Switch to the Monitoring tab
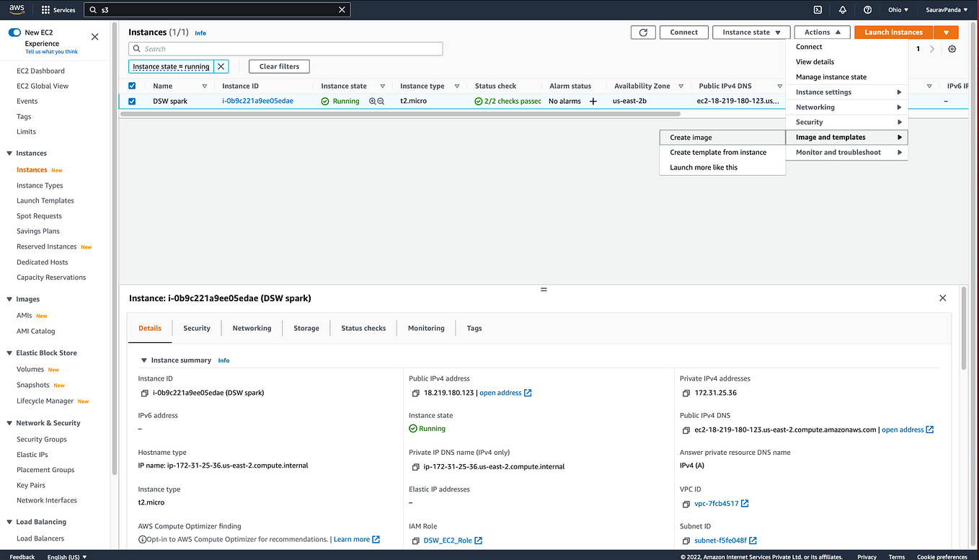The image size is (979, 560). click(426, 328)
